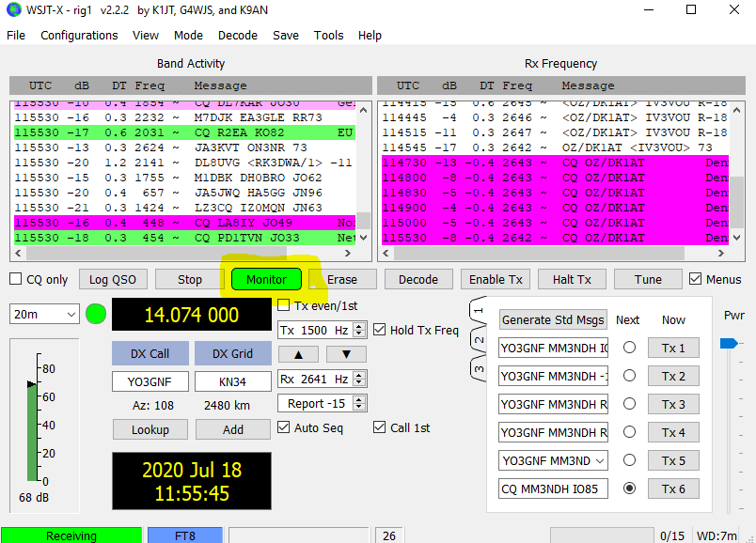Toggle the green Monitor button
The image size is (756, 543).
click(x=266, y=279)
